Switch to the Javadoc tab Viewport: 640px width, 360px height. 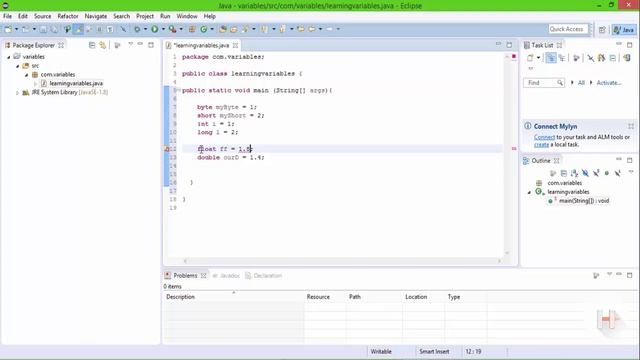click(x=226, y=276)
